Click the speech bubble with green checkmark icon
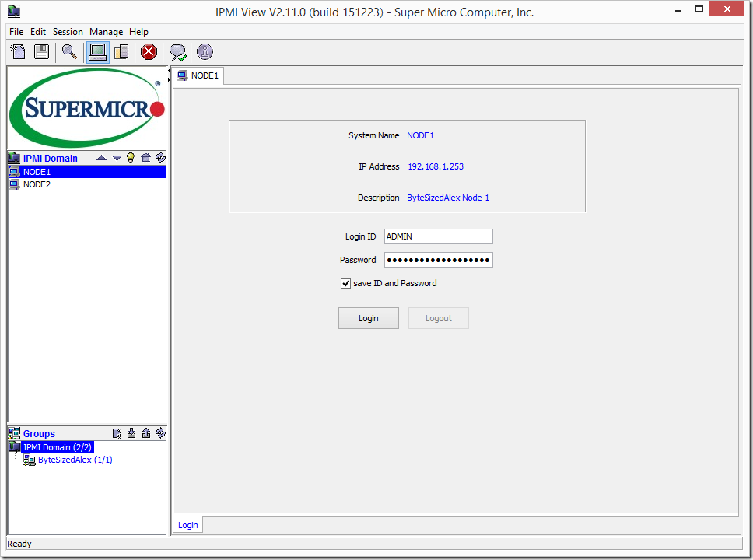The image size is (753, 560). click(x=177, y=52)
